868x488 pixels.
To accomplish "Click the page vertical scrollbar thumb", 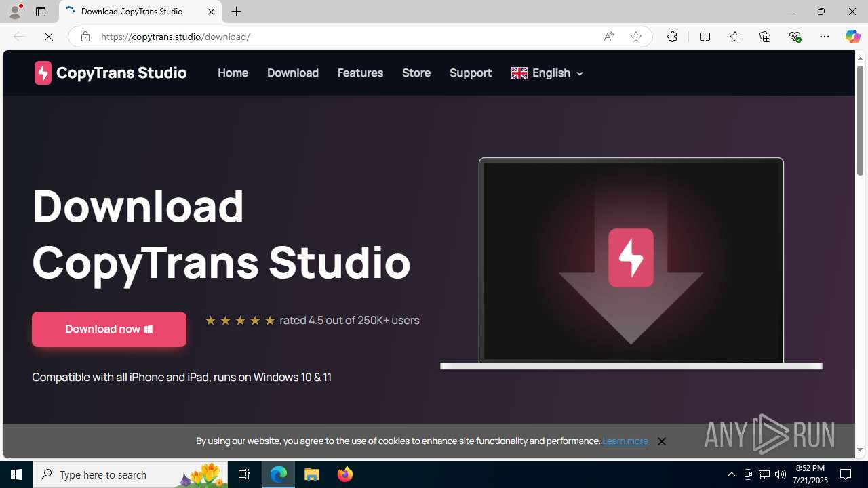I will pos(860,121).
